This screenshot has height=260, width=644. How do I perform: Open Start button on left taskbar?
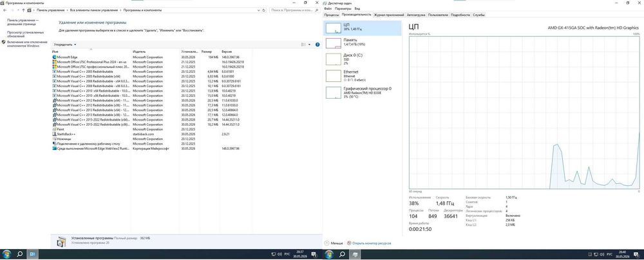(6, 255)
